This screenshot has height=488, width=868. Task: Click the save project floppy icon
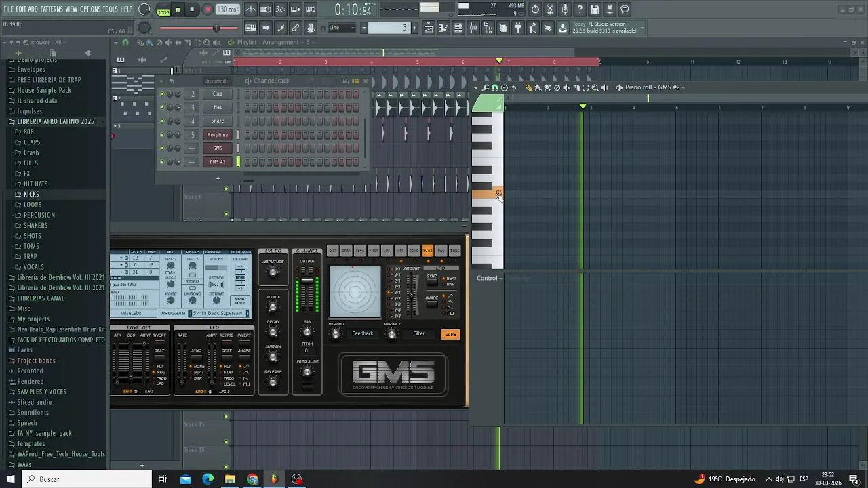pyautogui.click(x=595, y=9)
